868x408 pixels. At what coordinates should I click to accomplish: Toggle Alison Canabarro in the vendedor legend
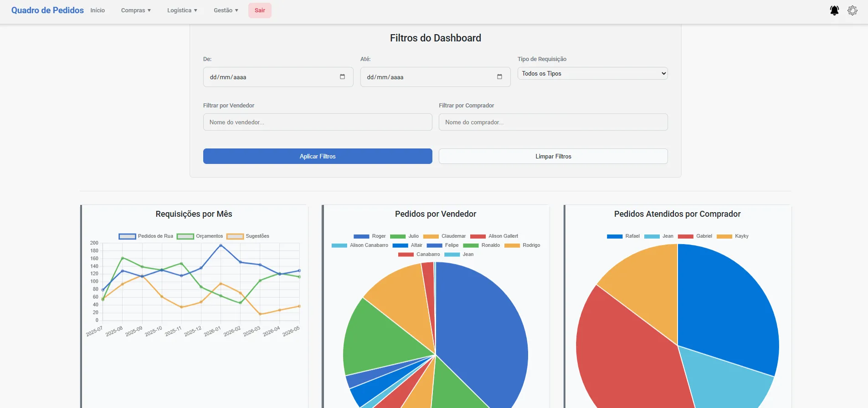coord(360,245)
